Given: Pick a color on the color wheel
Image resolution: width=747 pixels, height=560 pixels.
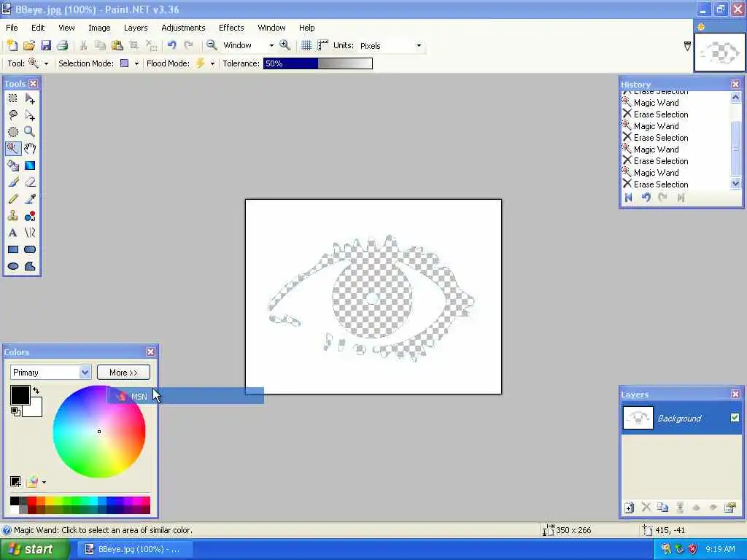Looking at the screenshot, I should [x=99, y=432].
